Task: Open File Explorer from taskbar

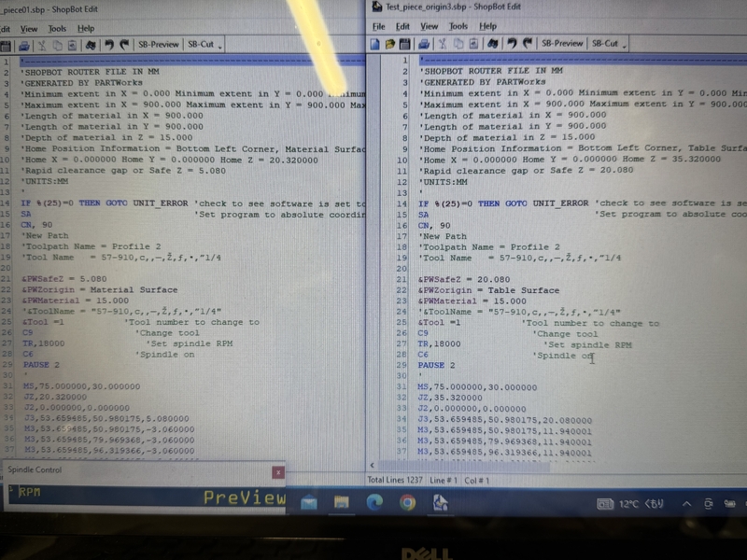Action: (341, 503)
